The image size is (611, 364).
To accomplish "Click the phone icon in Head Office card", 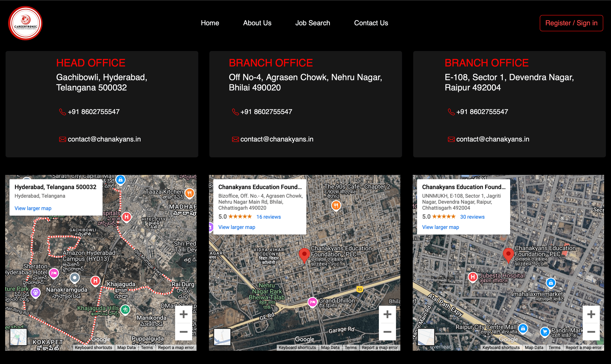I will click(62, 112).
